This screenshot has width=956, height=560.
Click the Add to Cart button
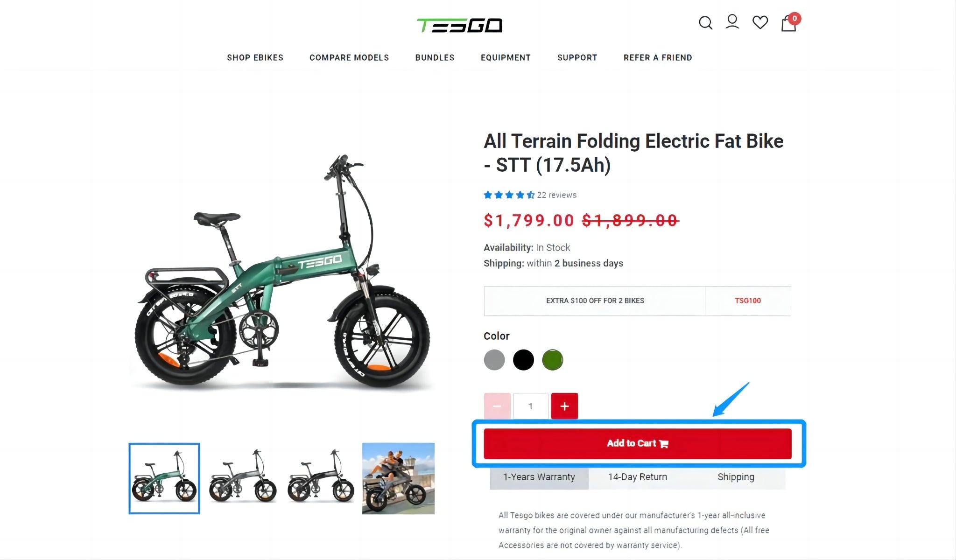pyautogui.click(x=638, y=443)
